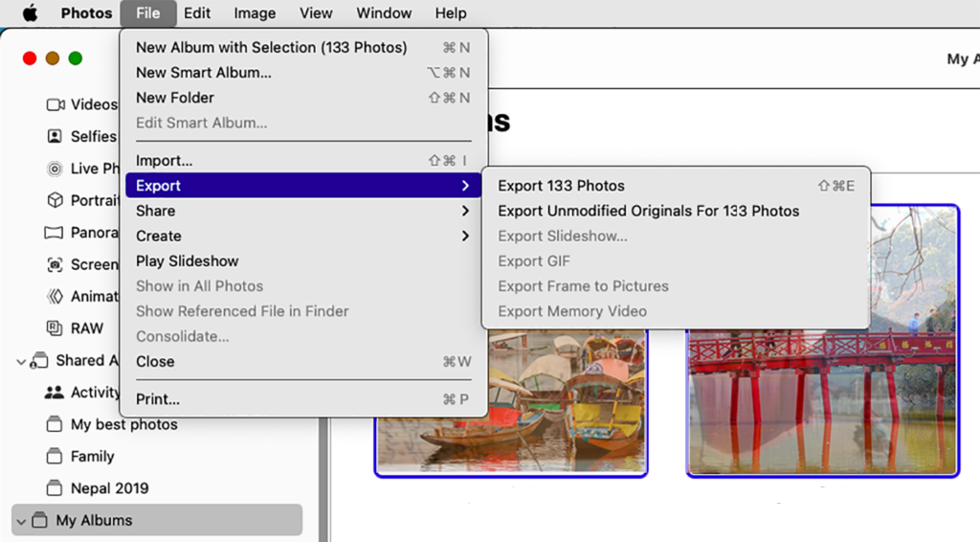Screen dimensions: 980x542
Task: Click the Selfies portrait icon in sidebar
Action: click(x=55, y=136)
